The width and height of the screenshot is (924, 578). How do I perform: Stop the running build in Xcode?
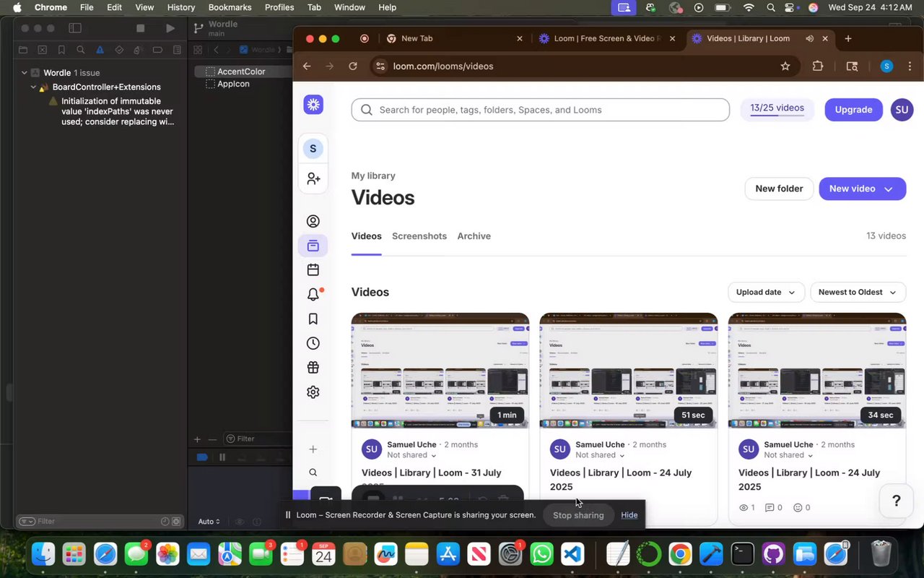pos(141,28)
